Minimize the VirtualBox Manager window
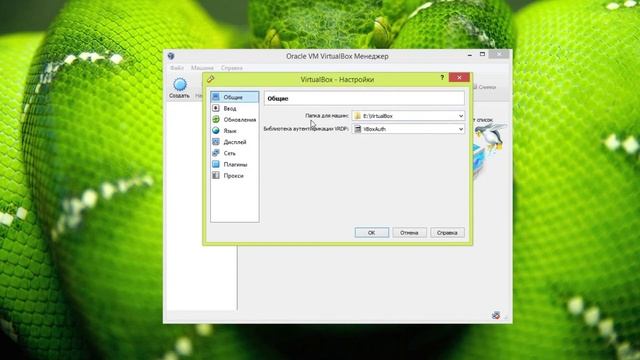 (470, 54)
